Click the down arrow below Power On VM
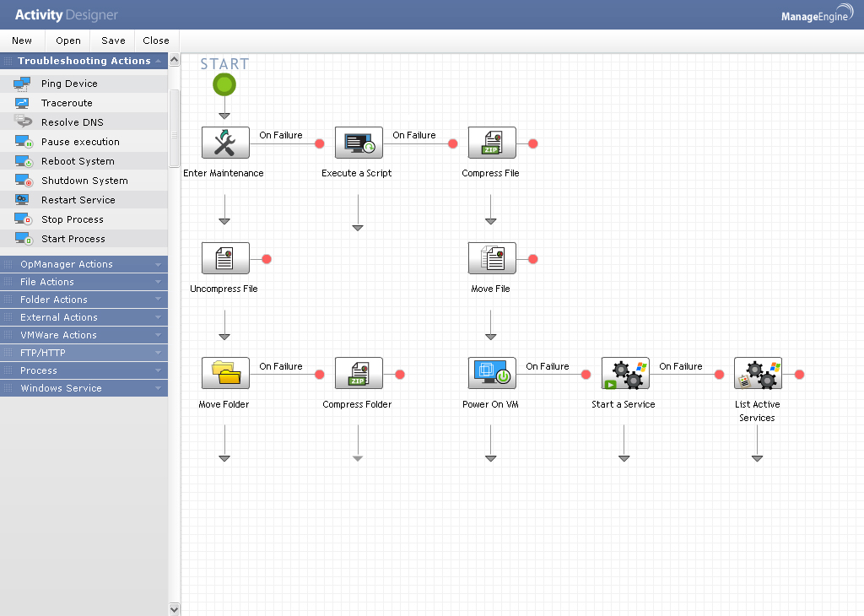Screen dimensions: 864x616 [491, 444]
